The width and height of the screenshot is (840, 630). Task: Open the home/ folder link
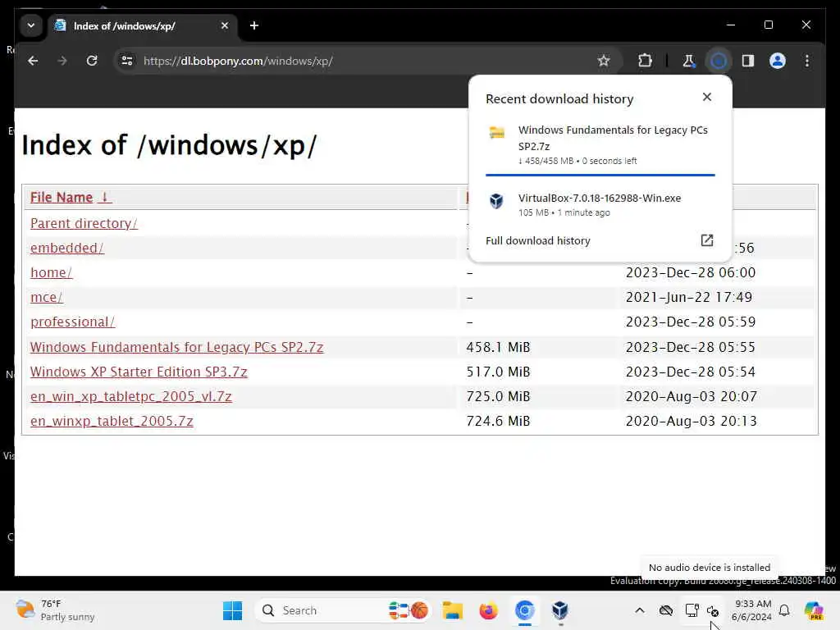51,272
